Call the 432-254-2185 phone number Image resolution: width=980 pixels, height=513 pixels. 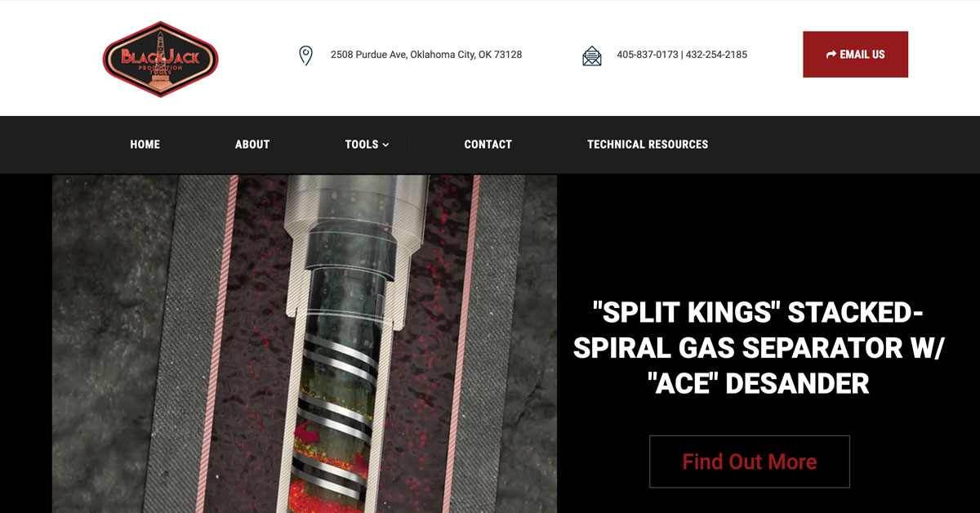716,55
